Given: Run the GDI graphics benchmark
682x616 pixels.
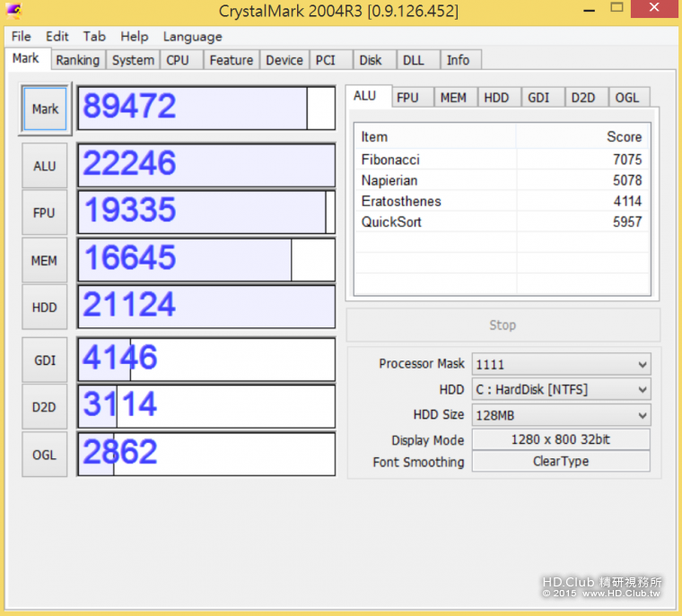Looking at the screenshot, I should click(x=45, y=360).
